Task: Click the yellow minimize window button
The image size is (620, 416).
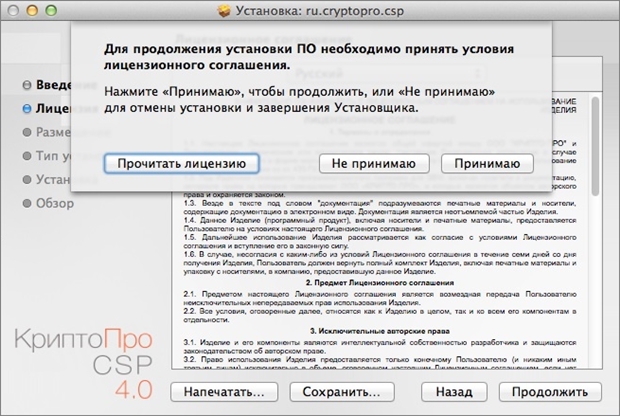Action: pos(32,11)
